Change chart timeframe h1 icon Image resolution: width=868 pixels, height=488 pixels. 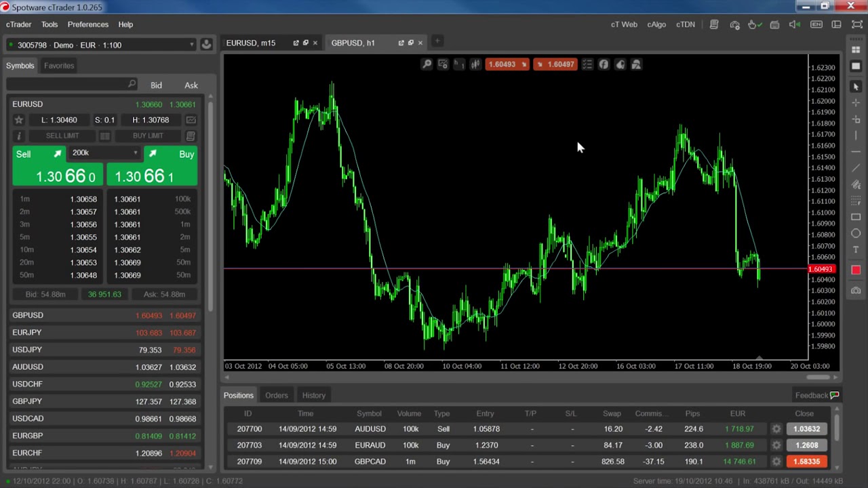point(459,64)
